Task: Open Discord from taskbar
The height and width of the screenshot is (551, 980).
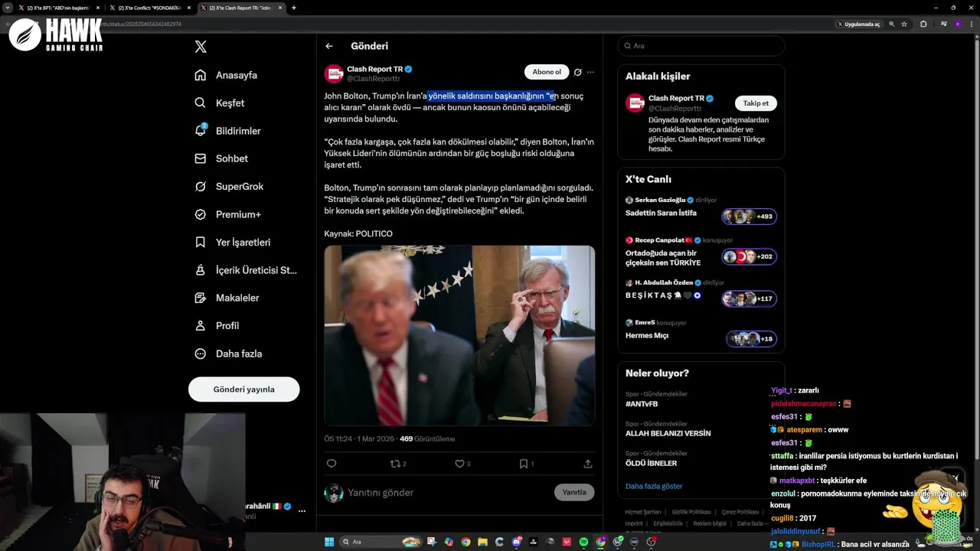Action: [516, 542]
